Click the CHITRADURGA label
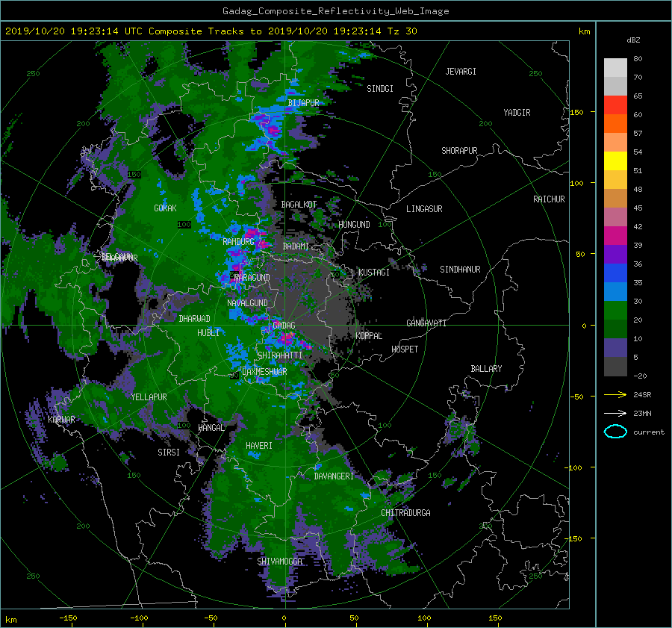672x628 pixels. pyautogui.click(x=405, y=513)
